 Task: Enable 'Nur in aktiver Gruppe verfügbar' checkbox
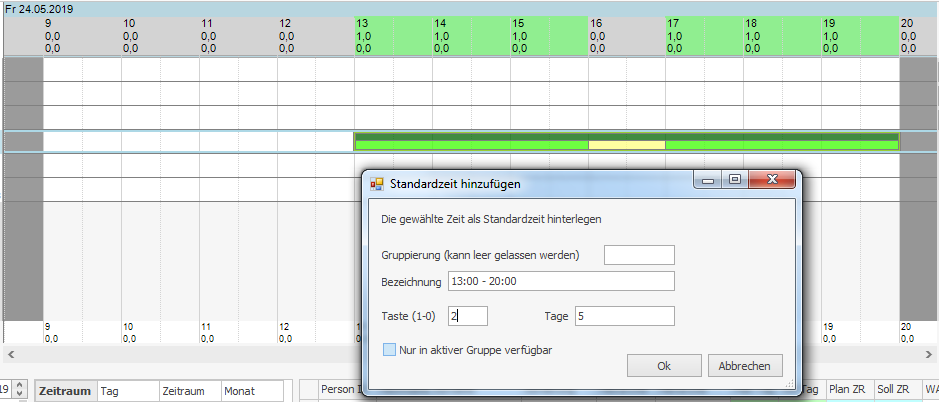390,350
